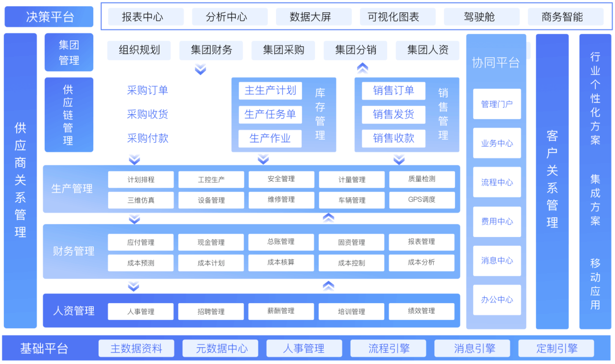Select 质量检测
Image resolution: width=615 pixels, height=364 pixels.
tap(422, 179)
